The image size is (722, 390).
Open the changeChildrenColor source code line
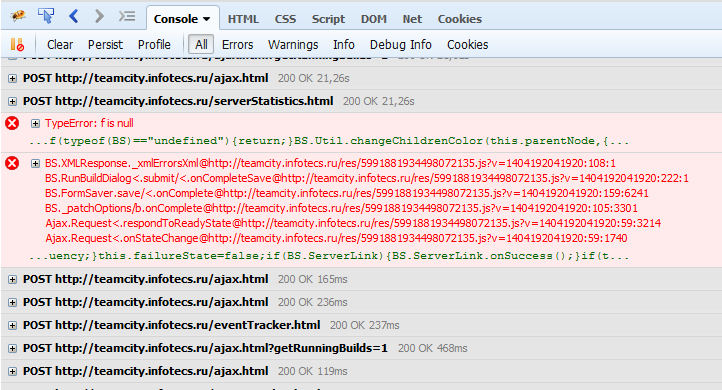[x=329, y=141]
